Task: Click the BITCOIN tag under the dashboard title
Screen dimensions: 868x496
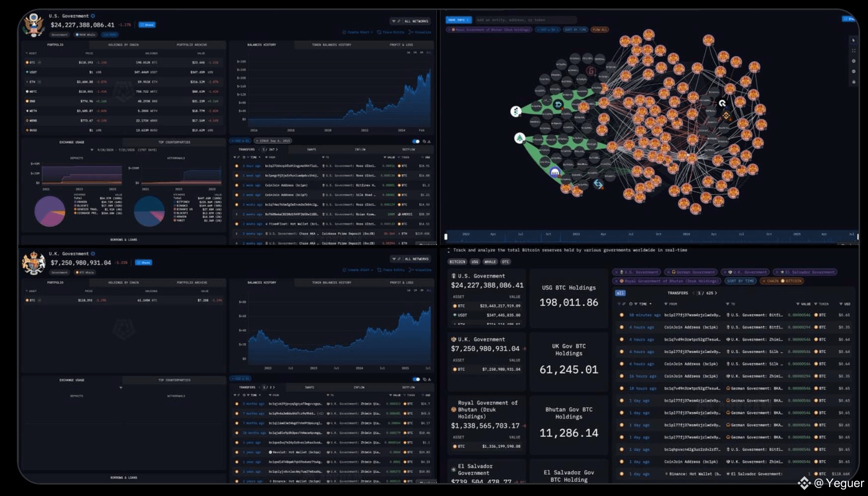Action: [x=457, y=262]
